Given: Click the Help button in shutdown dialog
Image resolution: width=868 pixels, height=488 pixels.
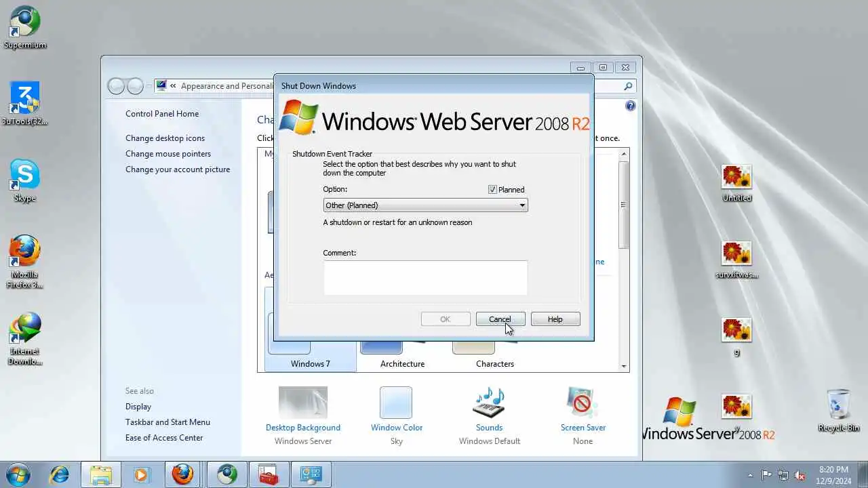Looking at the screenshot, I should tap(555, 319).
